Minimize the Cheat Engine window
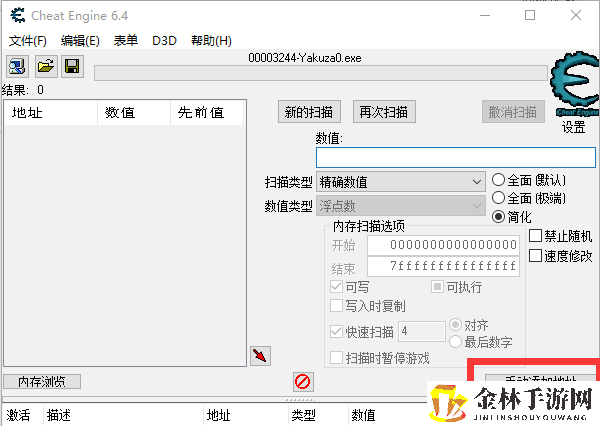This screenshot has height=426, width=600. pyautogui.click(x=485, y=15)
